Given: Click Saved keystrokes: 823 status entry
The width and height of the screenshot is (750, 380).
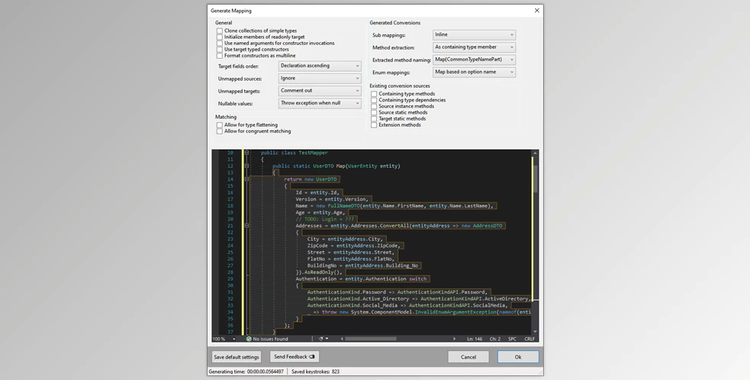Looking at the screenshot, I should (316, 371).
